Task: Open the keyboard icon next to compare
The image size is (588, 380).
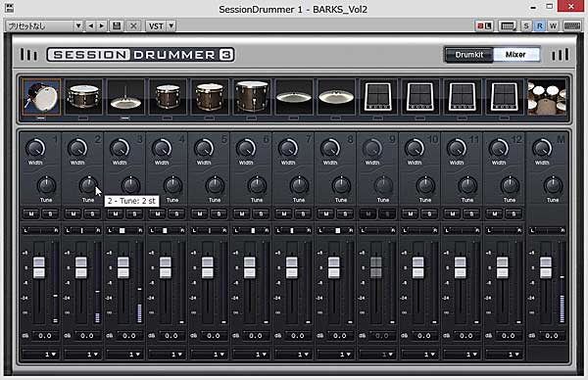Action: click(x=508, y=25)
